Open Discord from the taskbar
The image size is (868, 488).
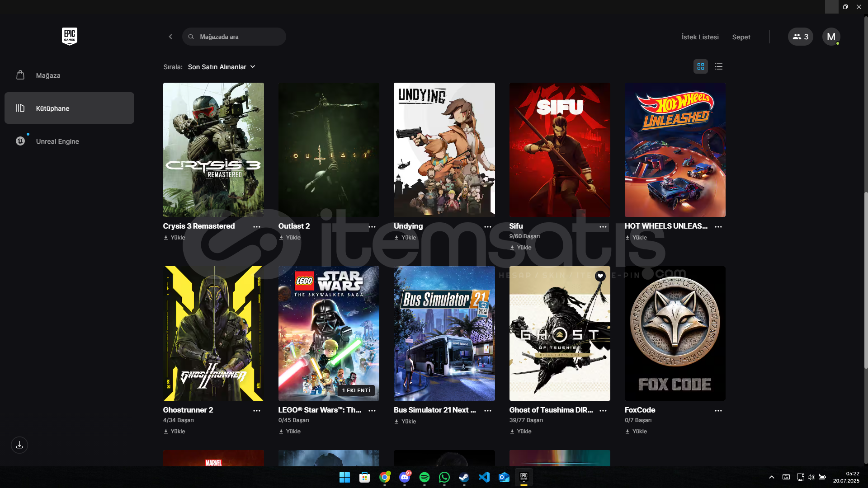(405, 477)
